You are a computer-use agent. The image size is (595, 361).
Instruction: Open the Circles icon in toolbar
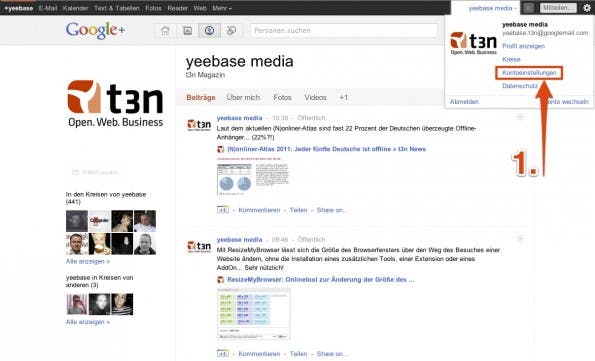[231, 31]
